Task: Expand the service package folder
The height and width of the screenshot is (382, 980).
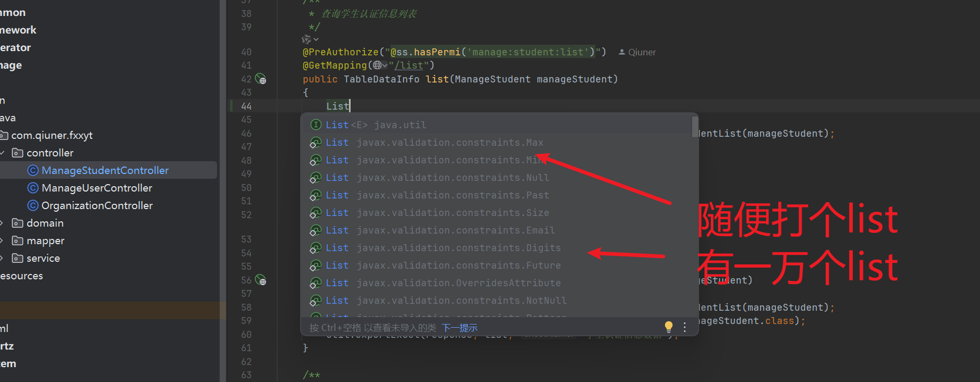Action: (x=2, y=258)
